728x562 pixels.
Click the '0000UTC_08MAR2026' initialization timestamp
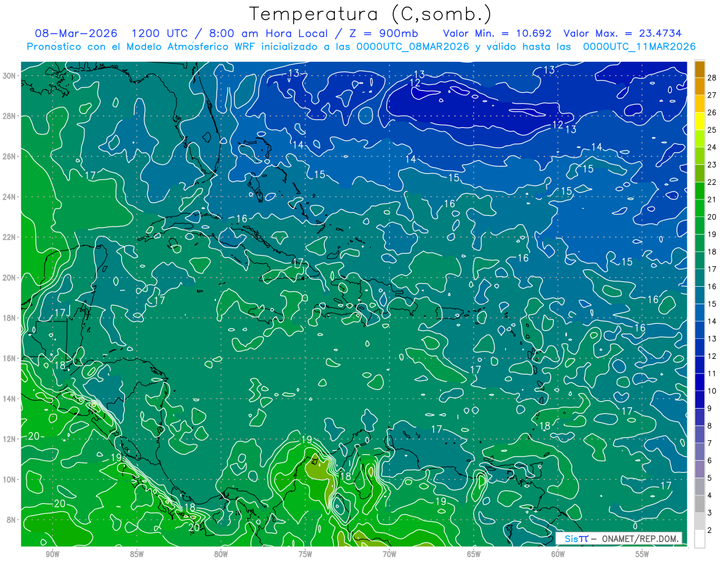click(x=413, y=47)
